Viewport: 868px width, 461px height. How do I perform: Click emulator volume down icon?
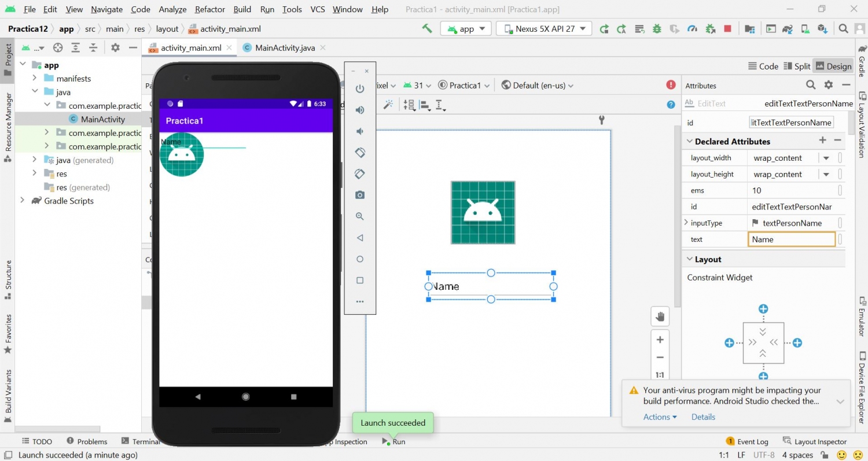coord(360,131)
